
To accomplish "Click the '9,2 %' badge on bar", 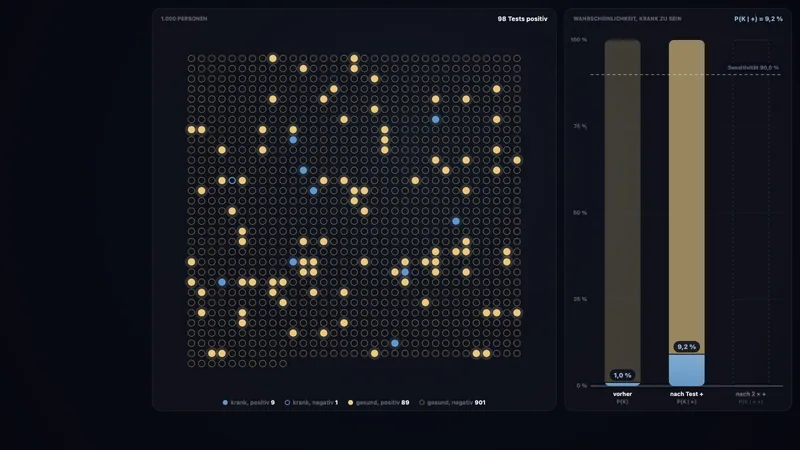I will [687, 347].
